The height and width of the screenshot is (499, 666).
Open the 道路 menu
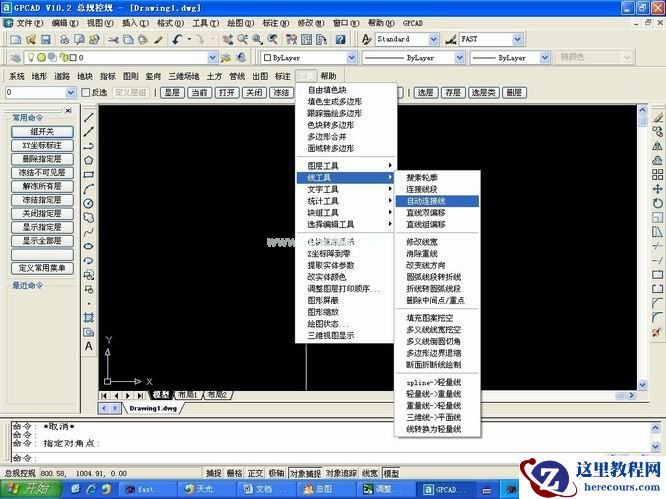point(62,76)
